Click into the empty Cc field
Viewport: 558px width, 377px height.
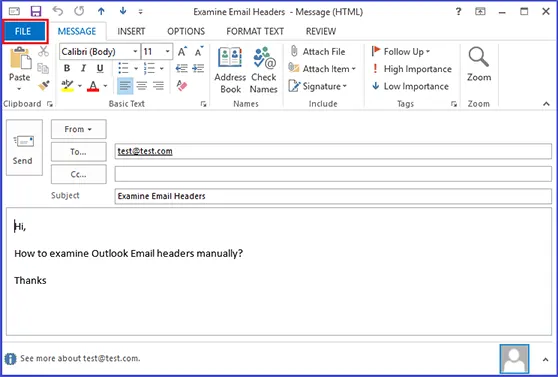pos(333,174)
